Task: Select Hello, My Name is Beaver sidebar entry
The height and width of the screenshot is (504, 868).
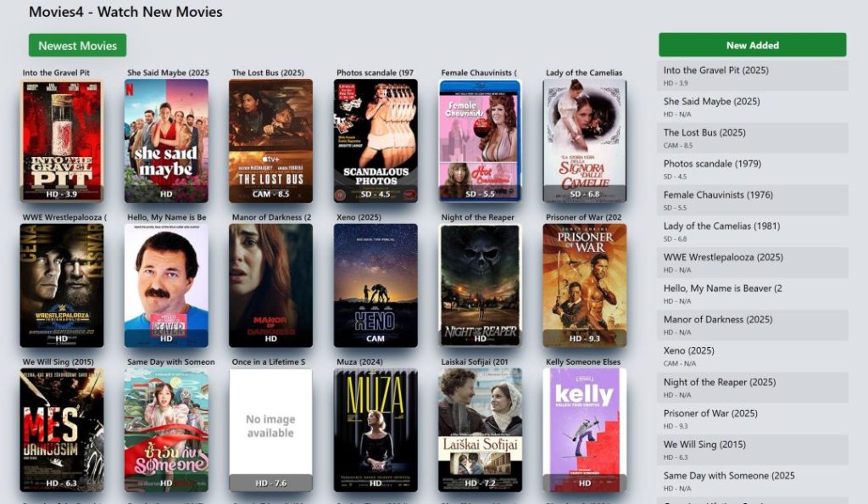Action: click(x=753, y=294)
